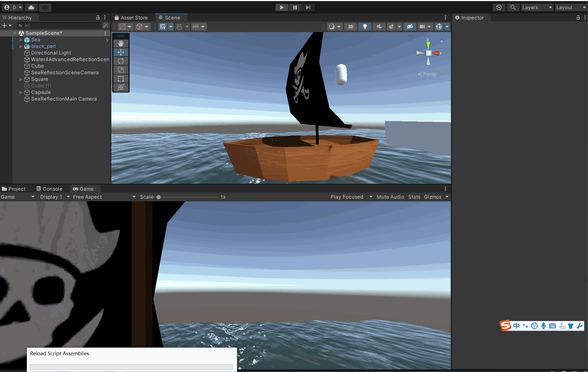The image size is (588, 372).
Task: Click the Pause button
Action: click(x=295, y=7)
